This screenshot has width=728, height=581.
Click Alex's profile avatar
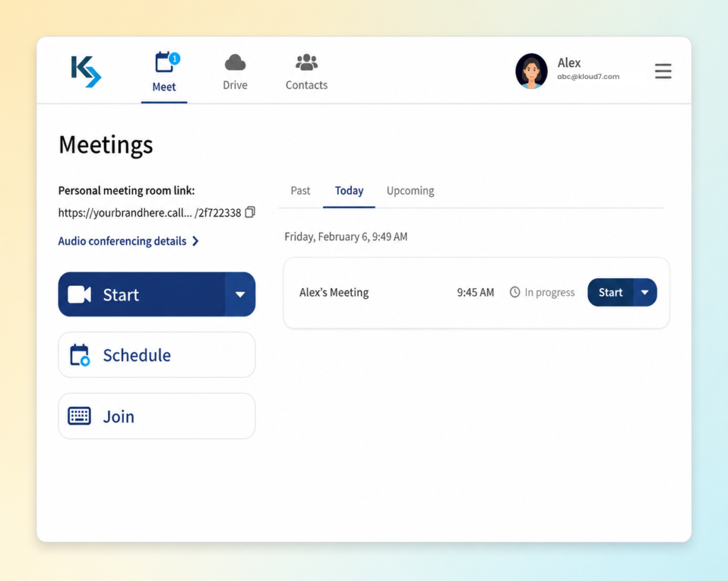pos(531,71)
